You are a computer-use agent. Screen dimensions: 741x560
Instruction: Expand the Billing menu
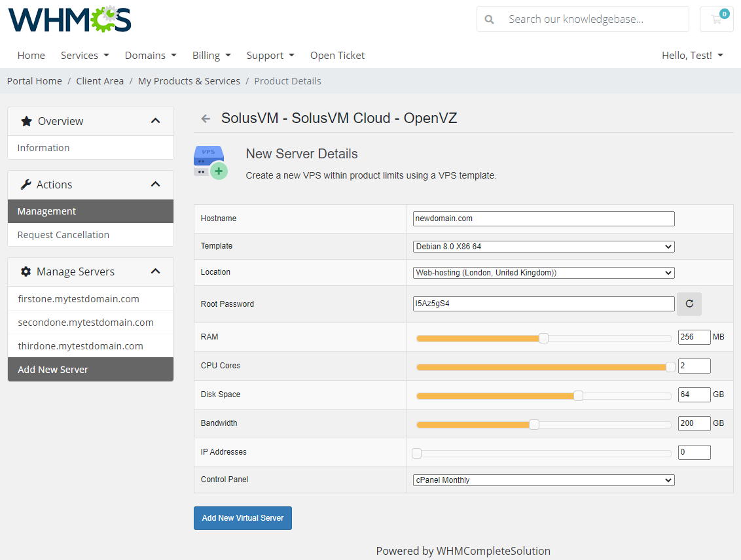(211, 56)
